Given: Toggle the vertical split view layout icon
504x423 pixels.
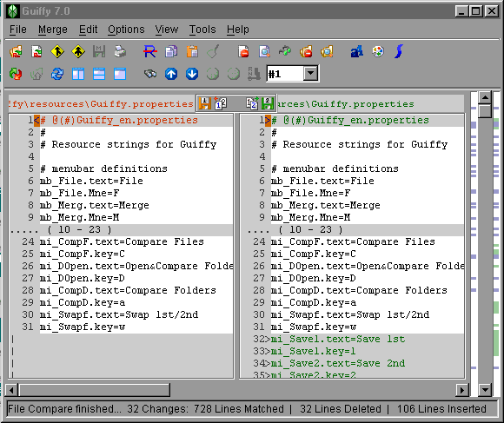Looking at the screenshot, I should (78, 74).
